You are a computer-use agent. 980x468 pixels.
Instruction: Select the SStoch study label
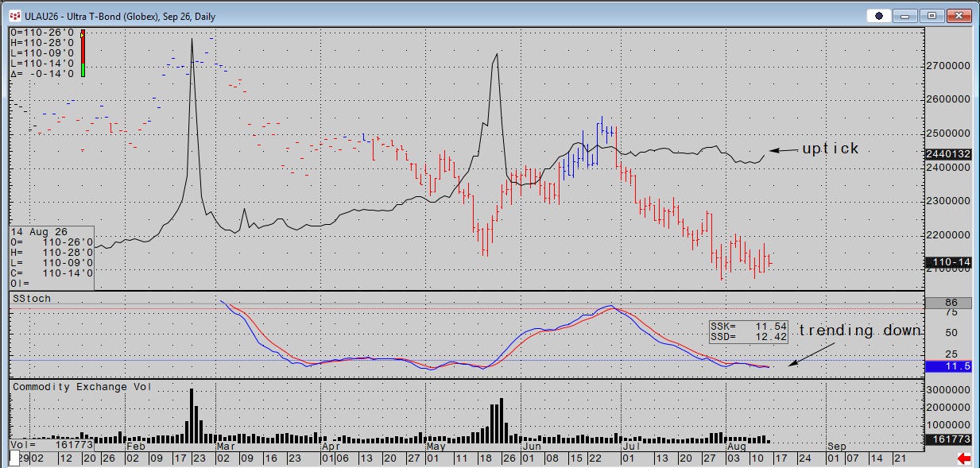[32, 298]
